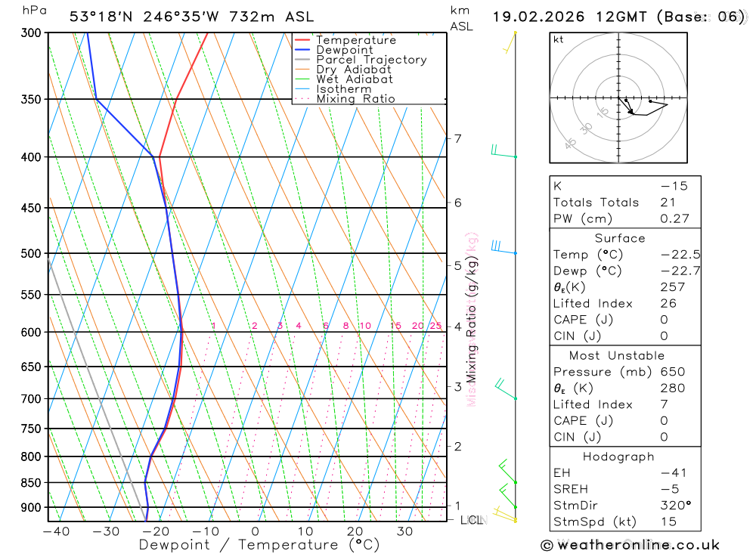Click the 7 km altitude label

tap(457, 139)
